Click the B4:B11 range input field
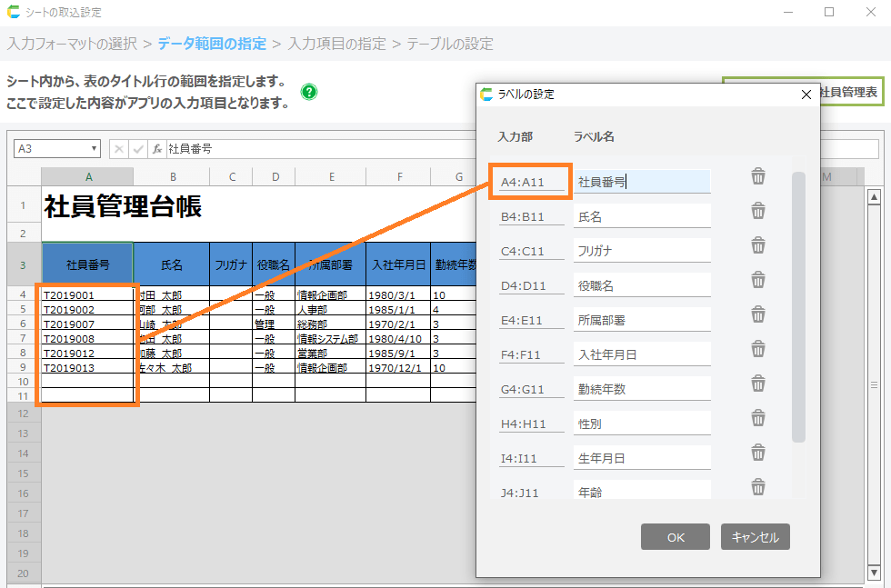 (531, 217)
